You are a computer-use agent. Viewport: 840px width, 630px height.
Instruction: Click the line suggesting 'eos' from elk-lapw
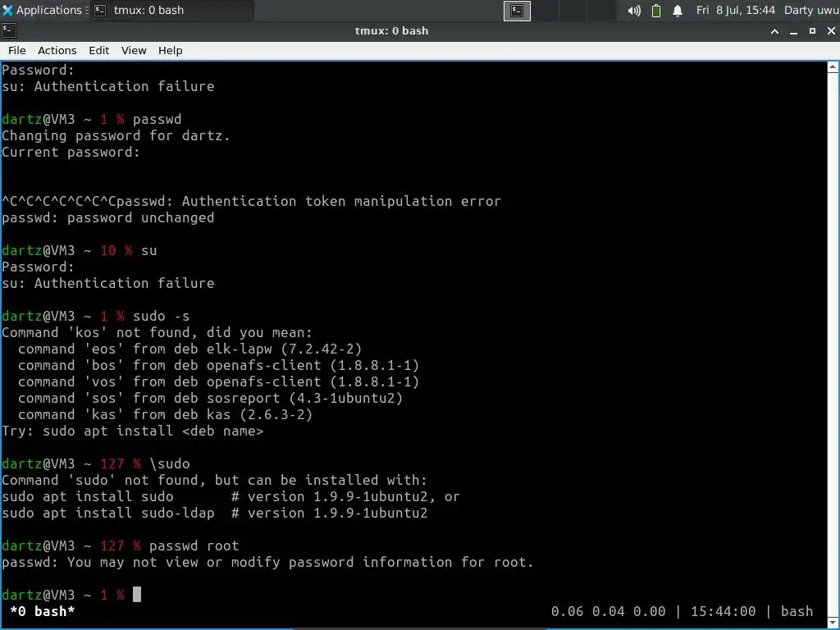point(189,349)
